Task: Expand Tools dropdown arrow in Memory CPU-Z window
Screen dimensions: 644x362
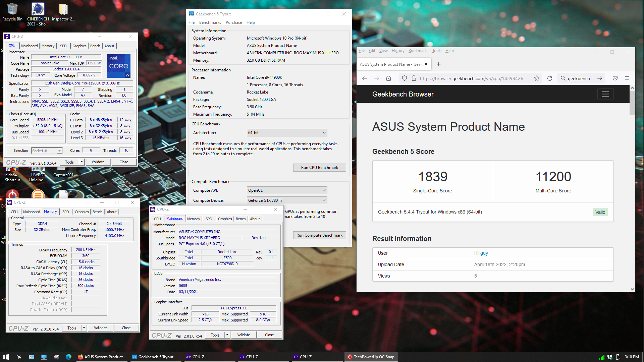Action: tap(84, 328)
